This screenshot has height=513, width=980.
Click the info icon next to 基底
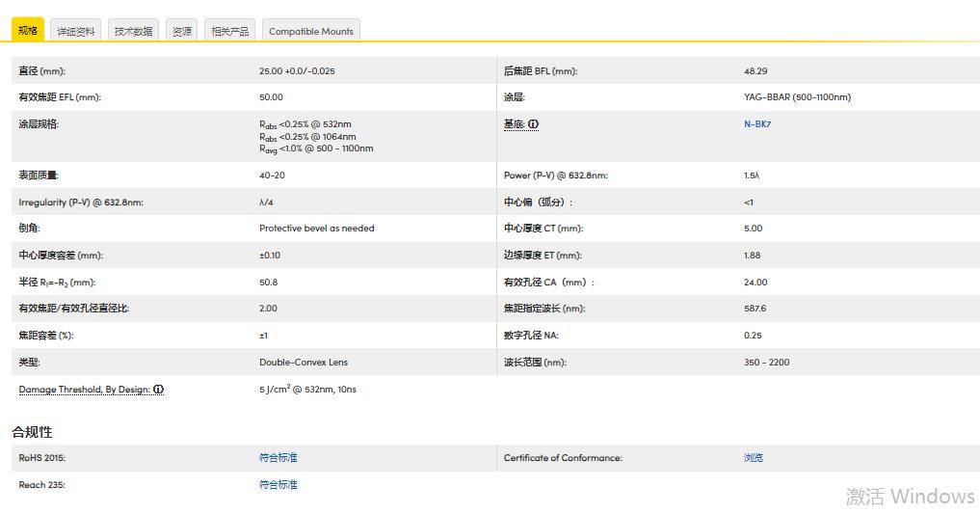(x=534, y=124)
